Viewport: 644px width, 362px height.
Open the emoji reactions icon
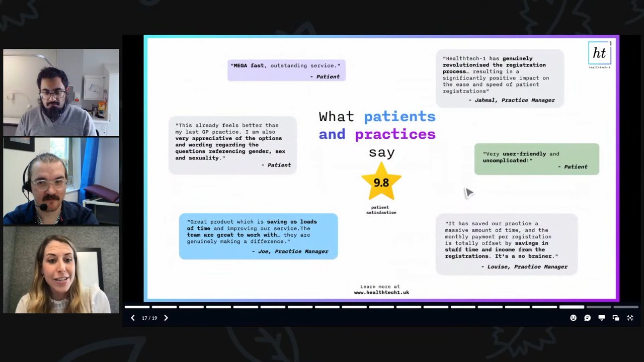573,318
